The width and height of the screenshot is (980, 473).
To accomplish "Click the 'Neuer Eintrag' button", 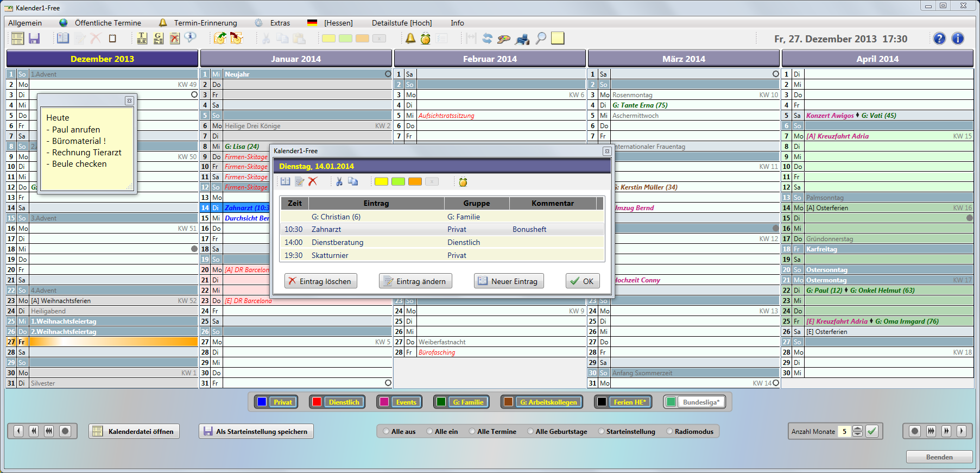I will click(509, 281).
